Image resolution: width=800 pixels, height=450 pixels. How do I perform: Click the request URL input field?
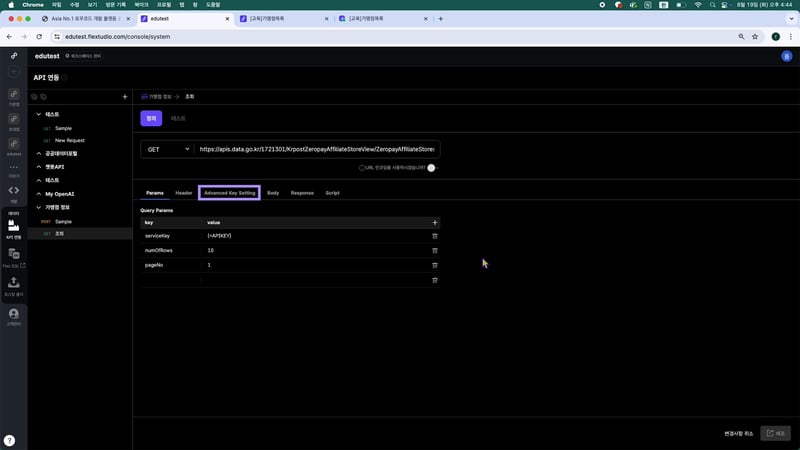317,149
